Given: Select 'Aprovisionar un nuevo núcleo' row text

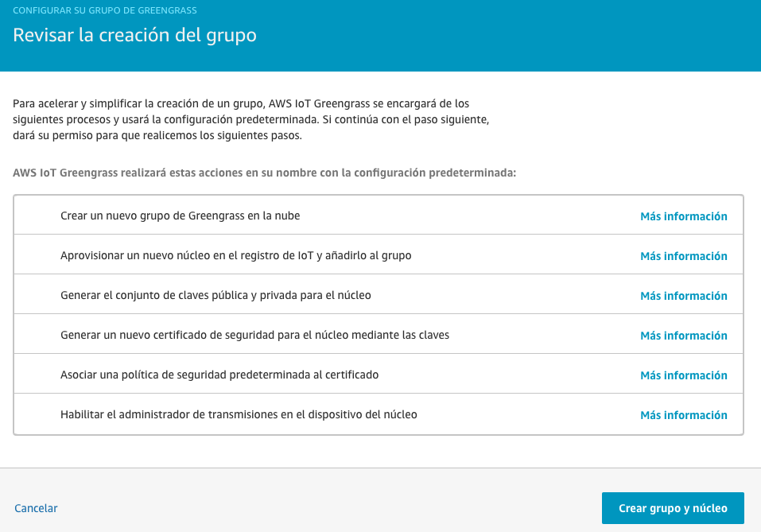Looking at the screenshot, I should [x=236, y=256].
